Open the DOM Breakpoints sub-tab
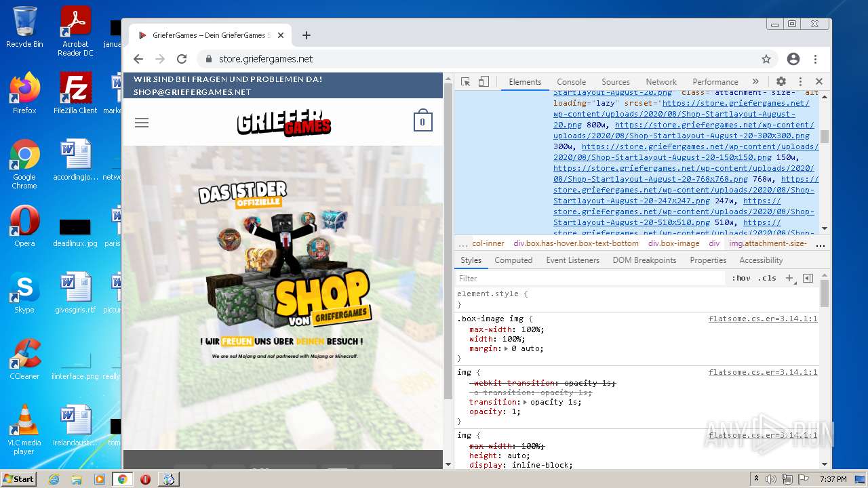The image size is (868, 488). click(644, 260)
